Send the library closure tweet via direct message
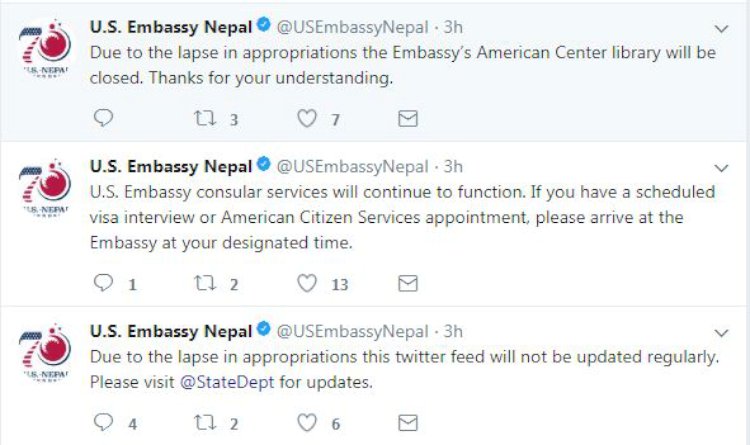750x445 pixels. pyautogui.click(x=407, y=119)
